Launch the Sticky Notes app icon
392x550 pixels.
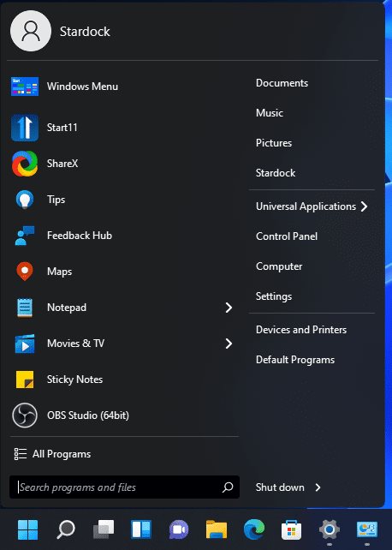25,380
